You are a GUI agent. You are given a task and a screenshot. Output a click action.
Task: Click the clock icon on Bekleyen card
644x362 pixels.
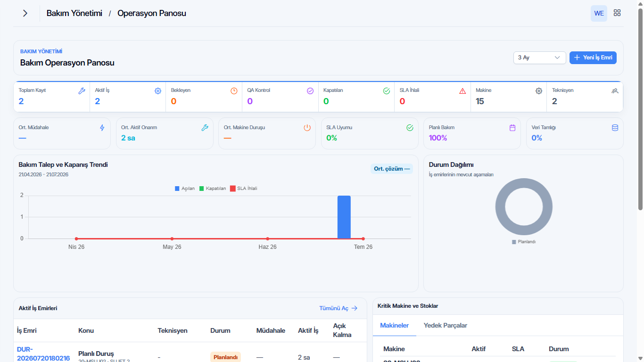click(x=234, y=91)
